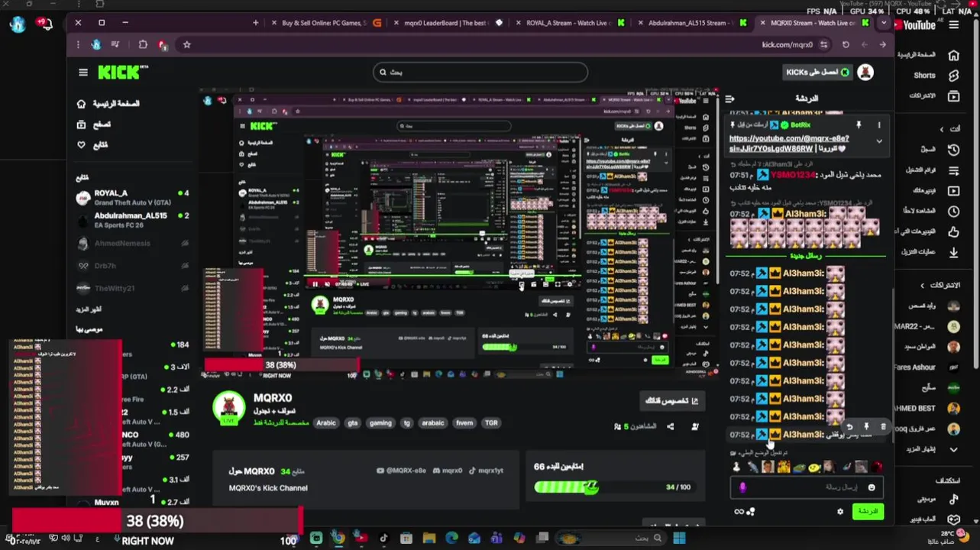Click the chat message input field
Image resolution: width=980 pixels, height=550 pixels.
coord(807,487)
